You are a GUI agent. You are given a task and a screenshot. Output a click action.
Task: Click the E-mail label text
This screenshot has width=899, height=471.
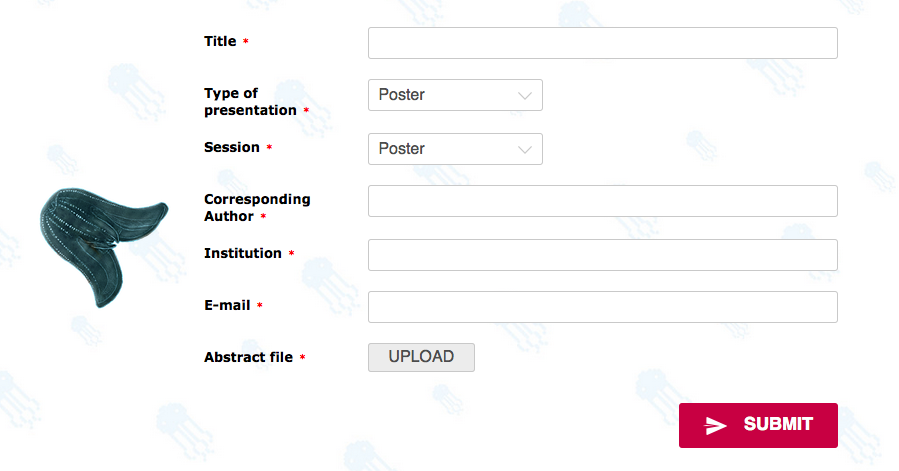pyautogui.click(x=227, y=305)
